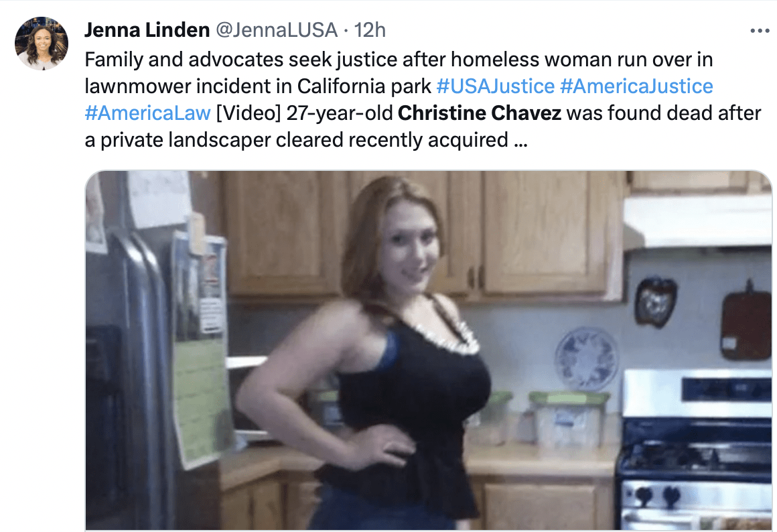This screenshot has height=532, width=777.
Task: Click the blue decorative plate in thumbnail
Action: (x=587, y=359)
